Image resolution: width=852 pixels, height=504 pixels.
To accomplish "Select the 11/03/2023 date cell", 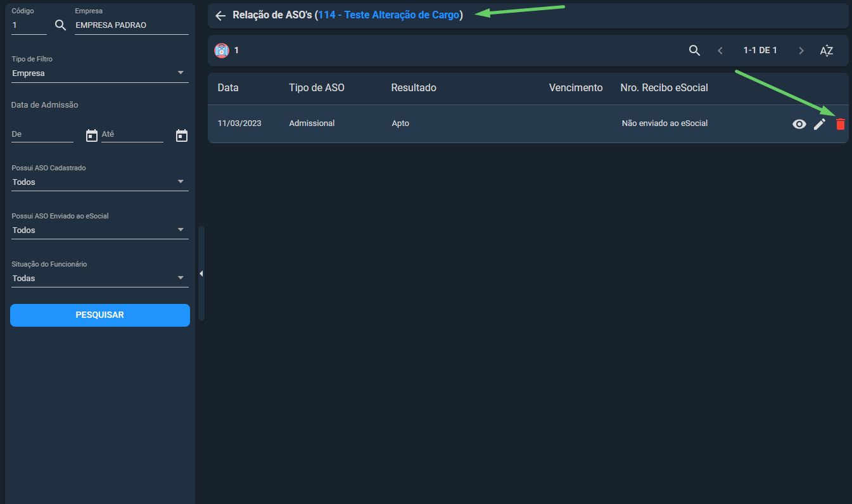I will click(239, 123).
